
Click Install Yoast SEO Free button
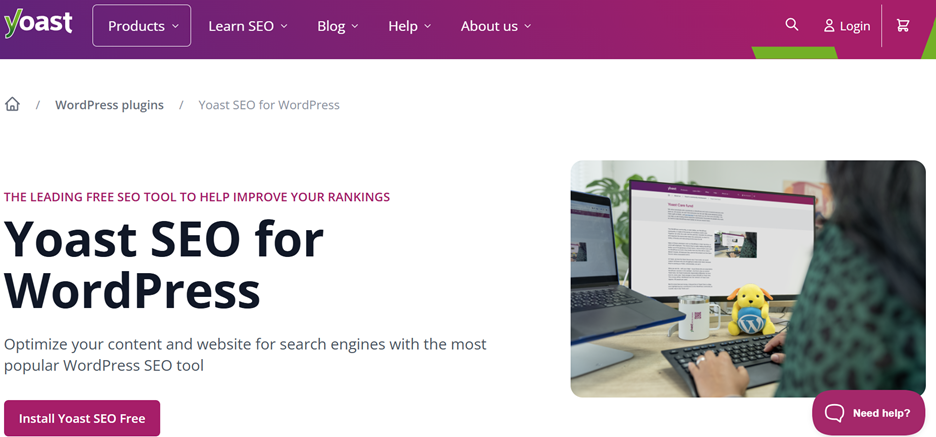tap(82, 418)
